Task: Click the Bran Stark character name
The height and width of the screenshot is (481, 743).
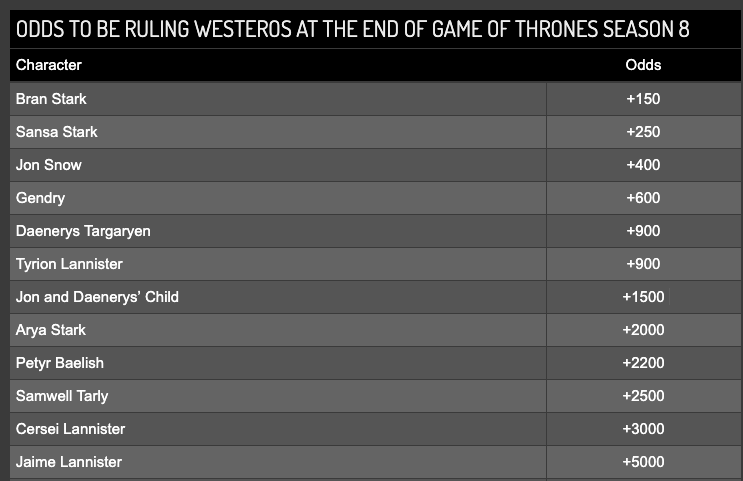Action: point(51,99)
